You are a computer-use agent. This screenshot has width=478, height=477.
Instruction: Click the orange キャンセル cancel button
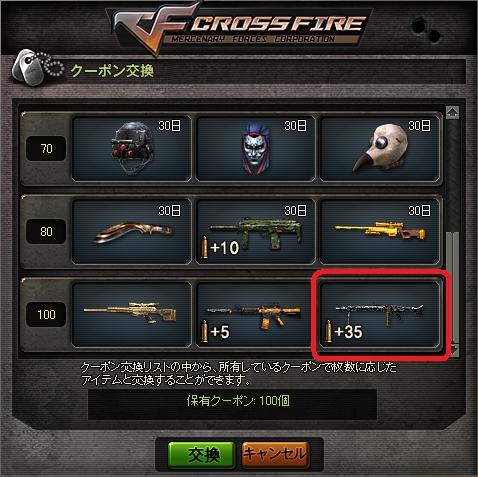click(275, 455)
